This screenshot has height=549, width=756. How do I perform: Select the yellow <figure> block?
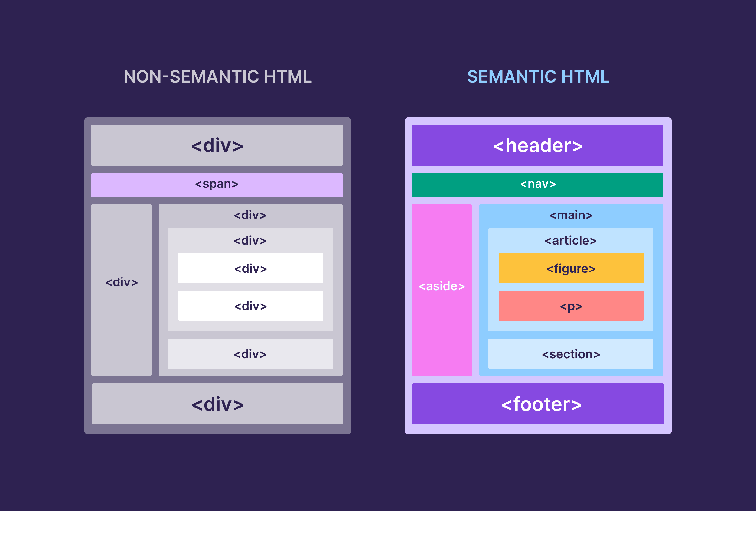point(571,268)
